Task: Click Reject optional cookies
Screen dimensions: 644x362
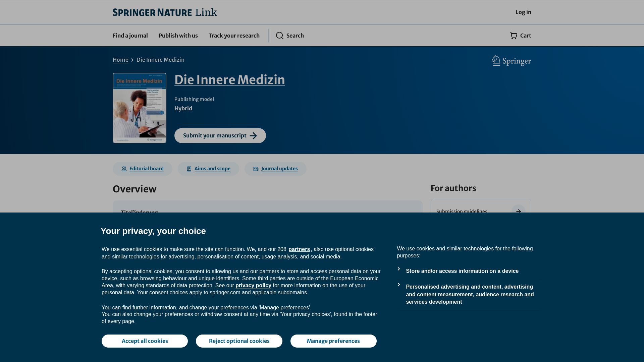Action: pos(239,341)
